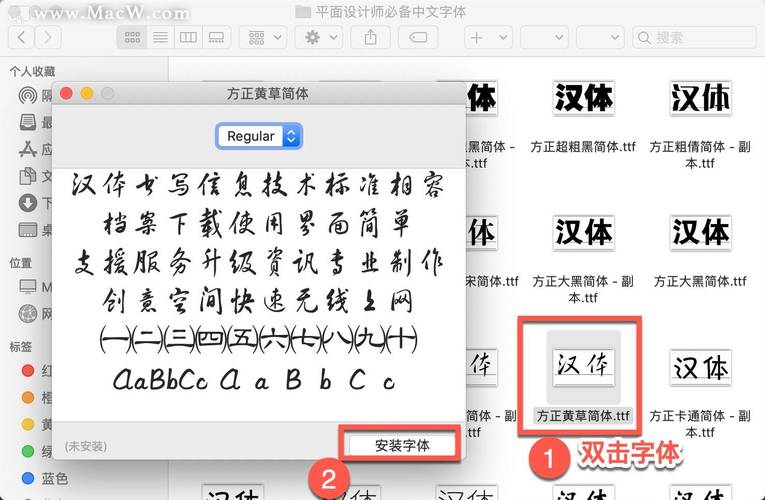Select the yellow tag in sidebar
Image resolution: width=765 pixels, height=500 pixels.
(x=28, y=424)
